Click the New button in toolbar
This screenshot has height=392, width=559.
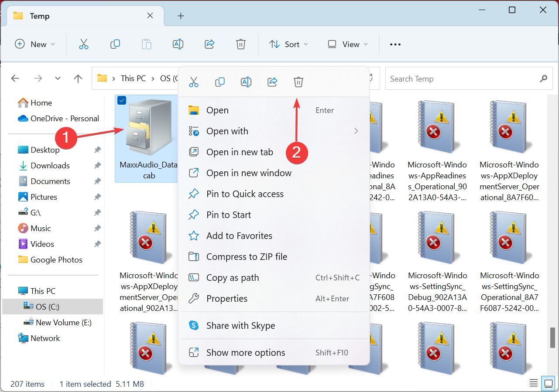pos(35,44)
